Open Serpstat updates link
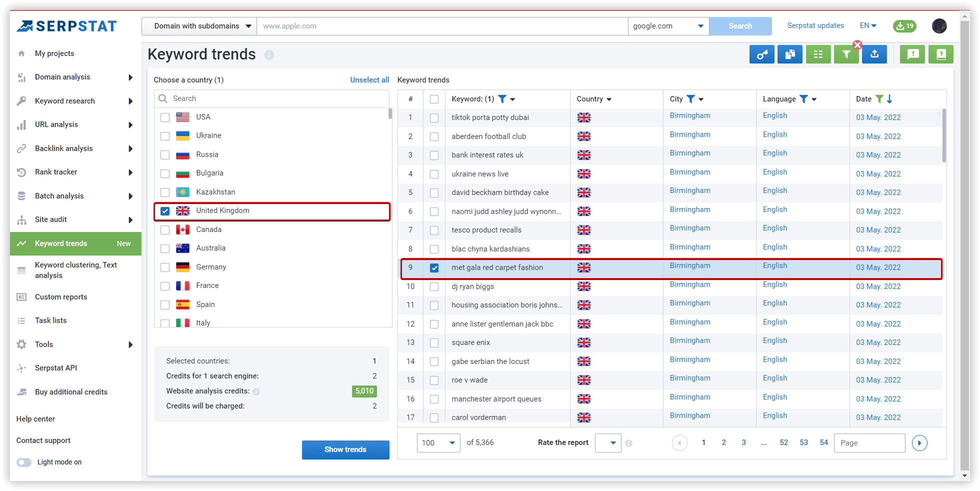Screen dimensions: 980x491 pos(815,25)
